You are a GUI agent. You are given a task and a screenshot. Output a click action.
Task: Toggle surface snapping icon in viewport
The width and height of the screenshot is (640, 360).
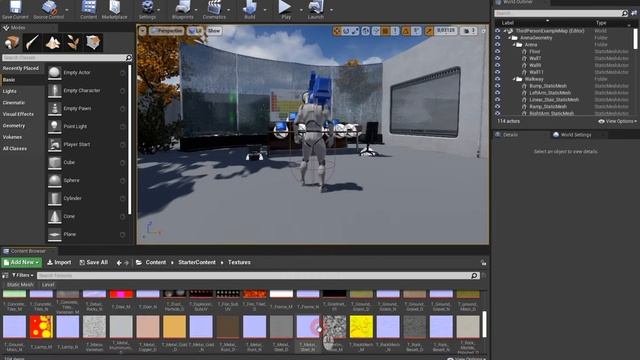pos(376,31)
